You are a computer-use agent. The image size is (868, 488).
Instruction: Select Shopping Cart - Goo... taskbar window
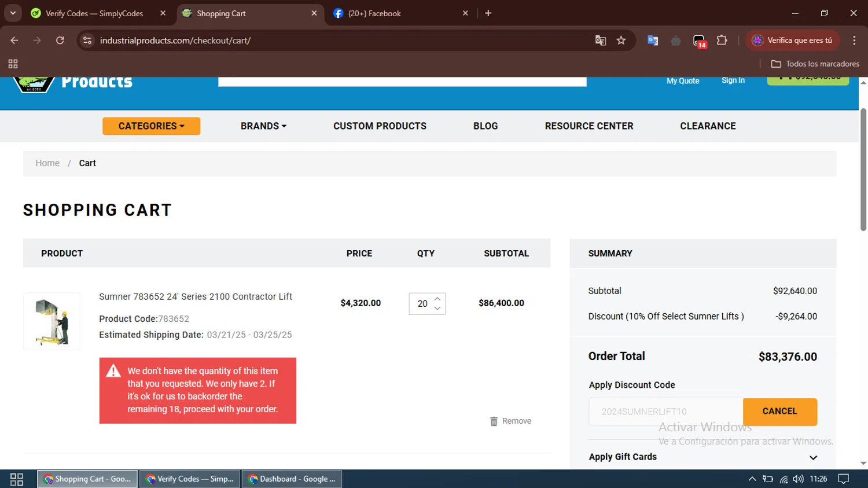(87, 479)
